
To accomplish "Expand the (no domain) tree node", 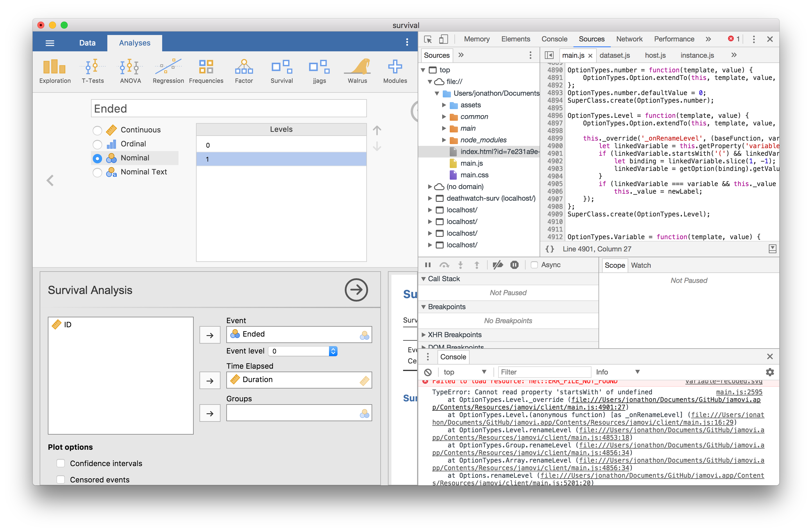I will 430,187.
